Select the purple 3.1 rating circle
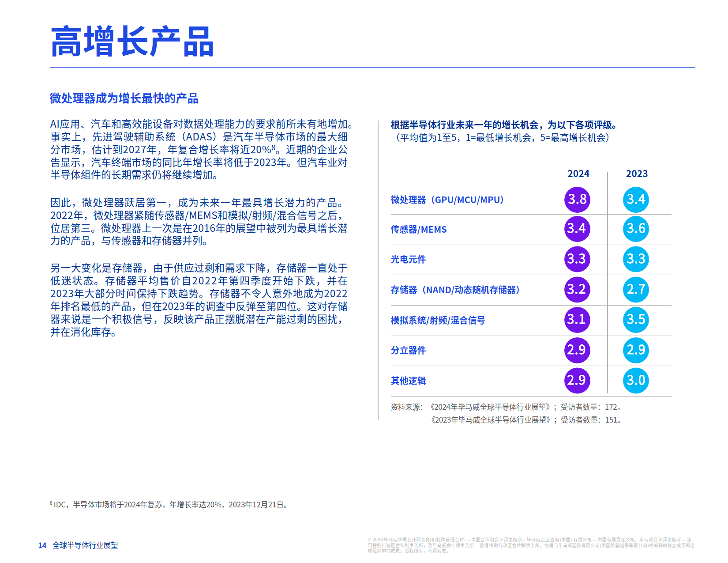 pyautogui.click(x=577, y=320)
